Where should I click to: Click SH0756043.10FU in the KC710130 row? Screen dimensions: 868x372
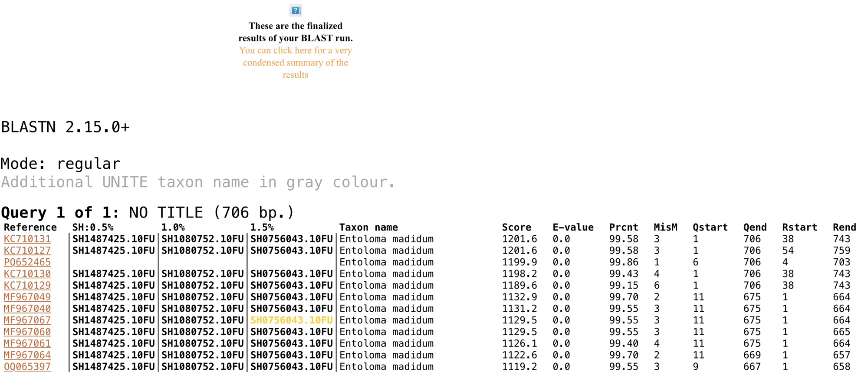(x=291, y=274)
